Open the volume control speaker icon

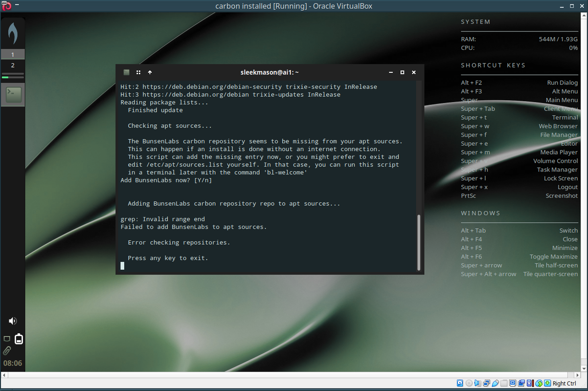click(x=13, y=321)
